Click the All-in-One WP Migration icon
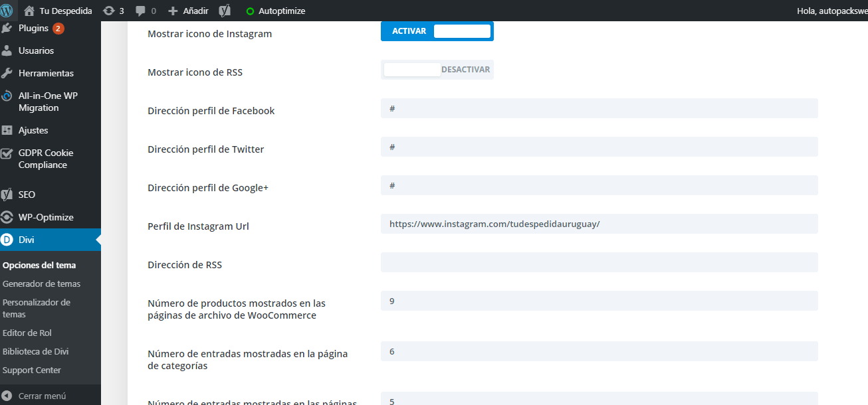The width and height of the screenshot is (868, 405). (7, 96)
